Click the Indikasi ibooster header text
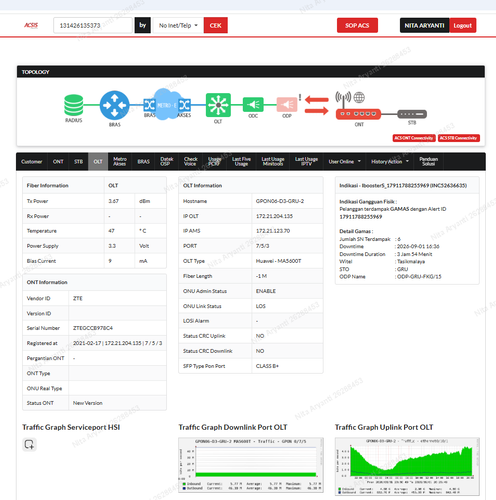This screenshot has height=500, width=496. point(403,186)
